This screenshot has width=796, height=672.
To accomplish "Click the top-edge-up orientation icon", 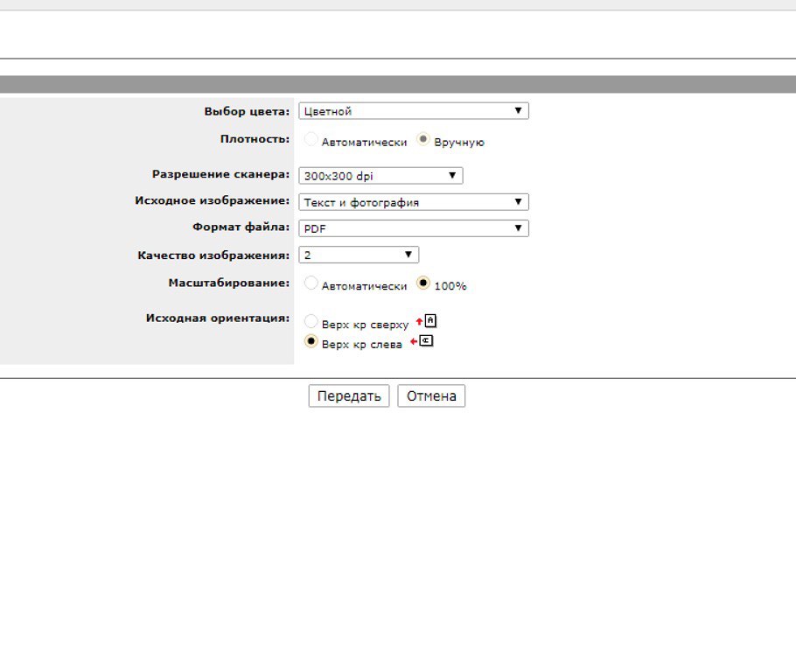I will tap(427, 321).
